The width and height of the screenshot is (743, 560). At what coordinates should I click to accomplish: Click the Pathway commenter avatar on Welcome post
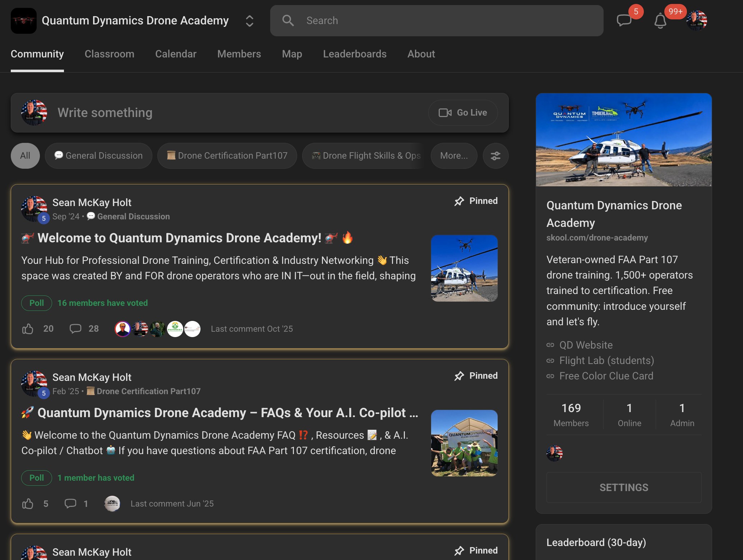[175, 329]
